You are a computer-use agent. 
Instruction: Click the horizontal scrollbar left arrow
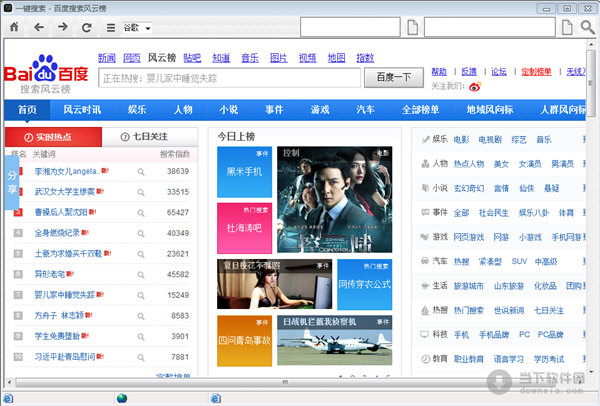[x=9, y=382]
